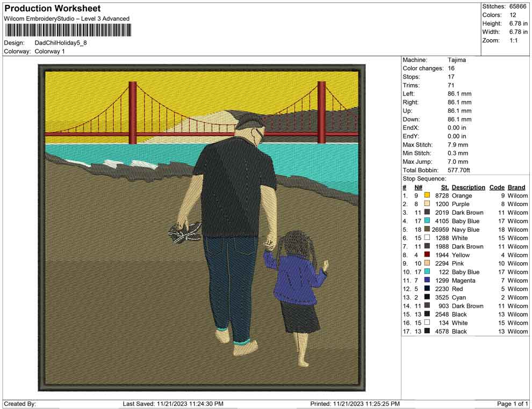Screen dimensions: 532x409
Task: Click the Page 1 of 1 footer text
Action: (x=513, y=404)
